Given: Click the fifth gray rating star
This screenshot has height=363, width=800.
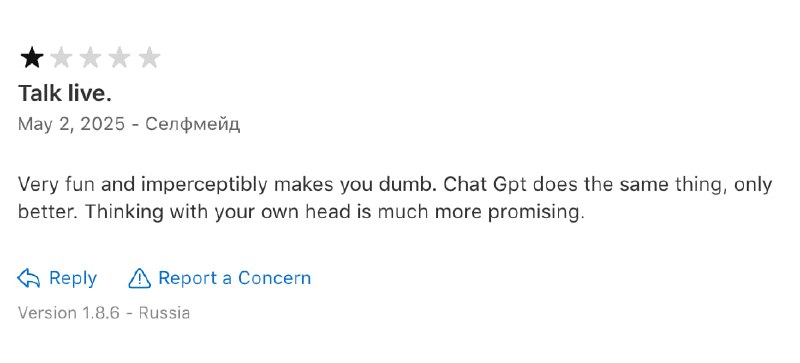Looking at the screenshot, I should (x=149, y=57).
